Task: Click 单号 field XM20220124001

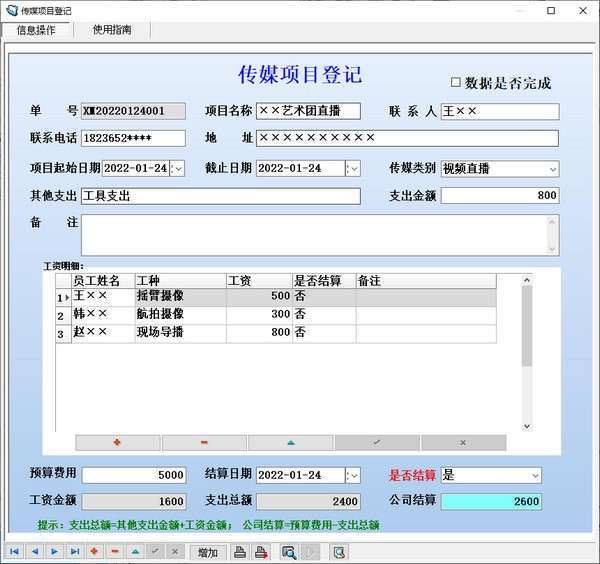Action: point(133,111)
